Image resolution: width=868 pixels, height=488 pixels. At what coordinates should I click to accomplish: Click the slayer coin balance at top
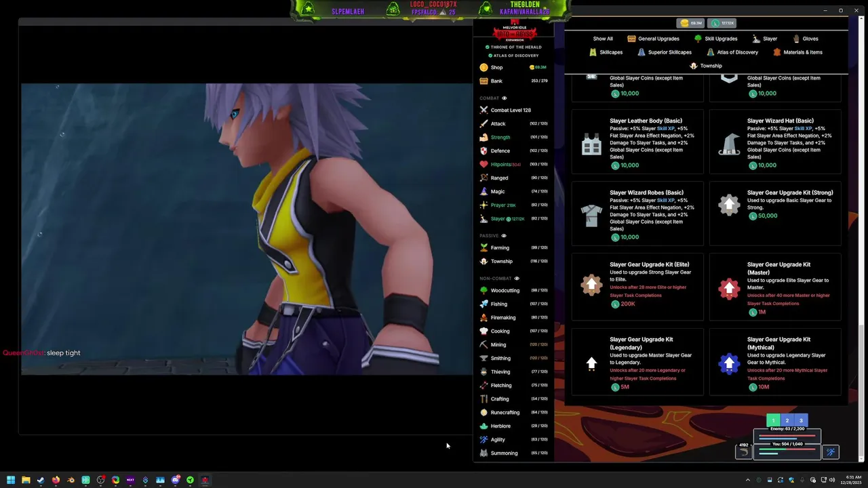[723, 23]
